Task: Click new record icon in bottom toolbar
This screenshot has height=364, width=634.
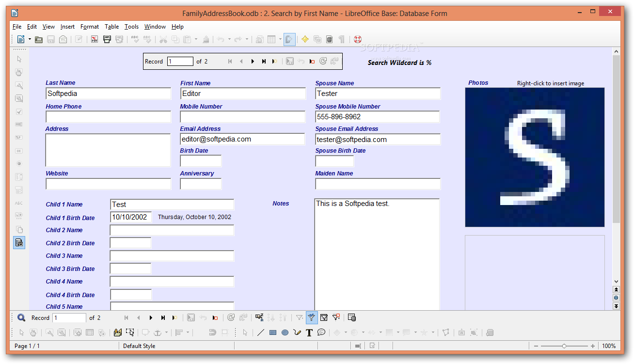Action: [x=174, y=318]
